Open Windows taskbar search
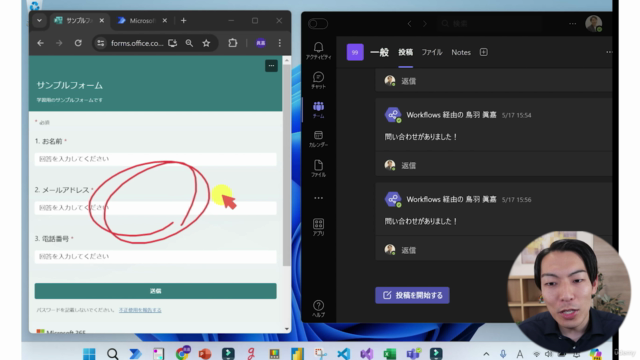The width and height of the screenshot is (640, 360). point(112,353)
